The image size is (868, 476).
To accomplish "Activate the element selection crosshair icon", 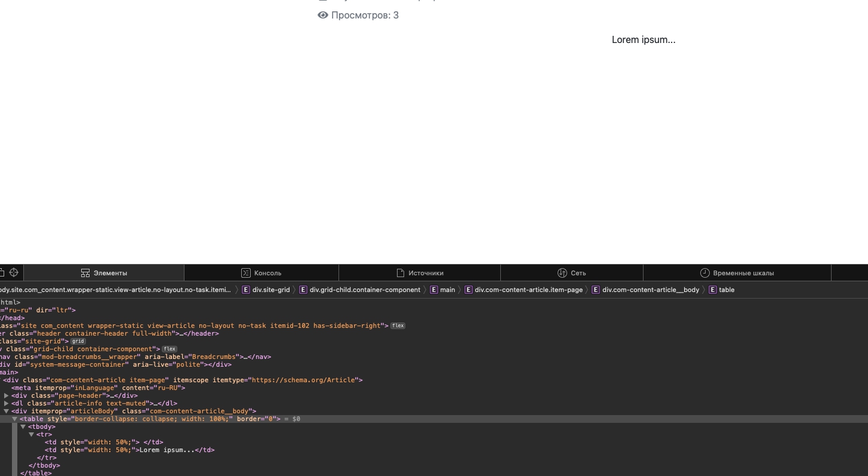I will point(14,273).
